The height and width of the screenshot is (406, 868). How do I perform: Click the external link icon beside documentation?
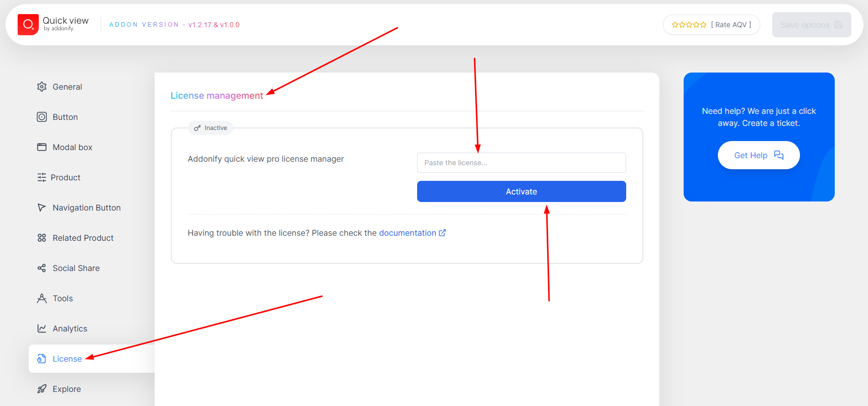coord(442,233)
